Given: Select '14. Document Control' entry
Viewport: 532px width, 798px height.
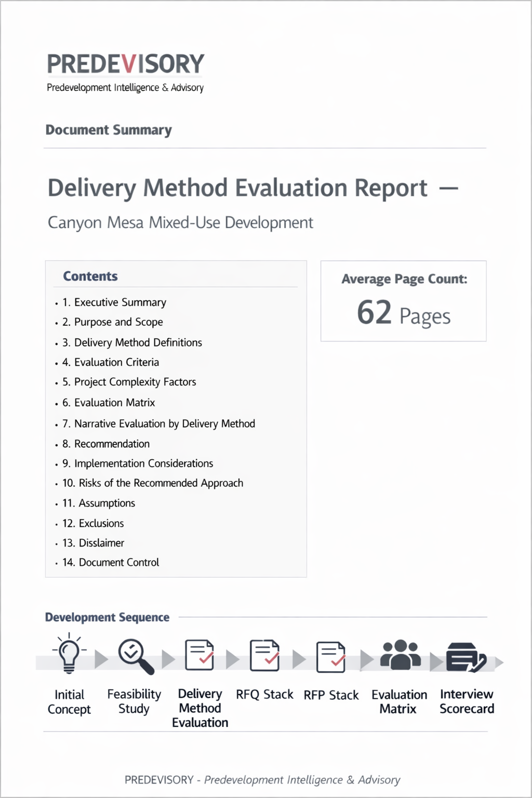Looking at the screenshot, I should click(111, 562).
